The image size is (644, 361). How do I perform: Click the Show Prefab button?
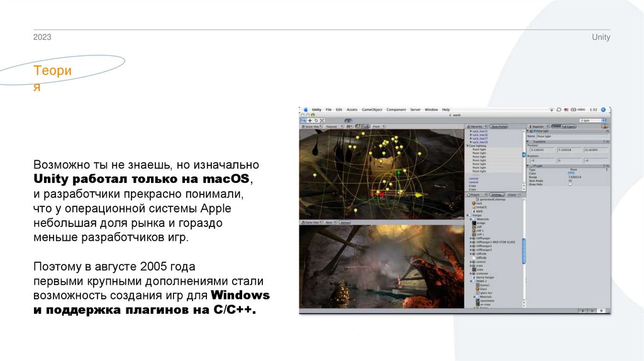tap(499, 126)
